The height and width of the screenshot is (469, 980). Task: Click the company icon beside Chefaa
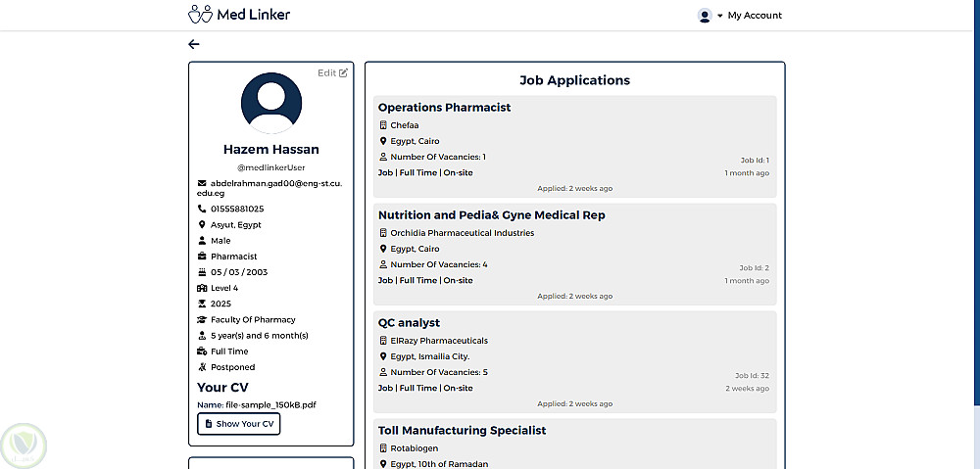(383, 125)
